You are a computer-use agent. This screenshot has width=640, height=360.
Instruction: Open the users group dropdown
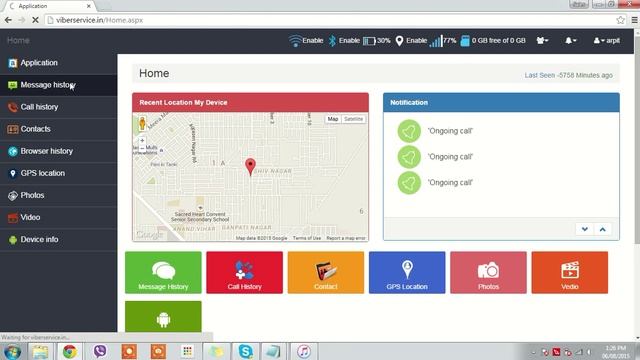tap(542, 40)
